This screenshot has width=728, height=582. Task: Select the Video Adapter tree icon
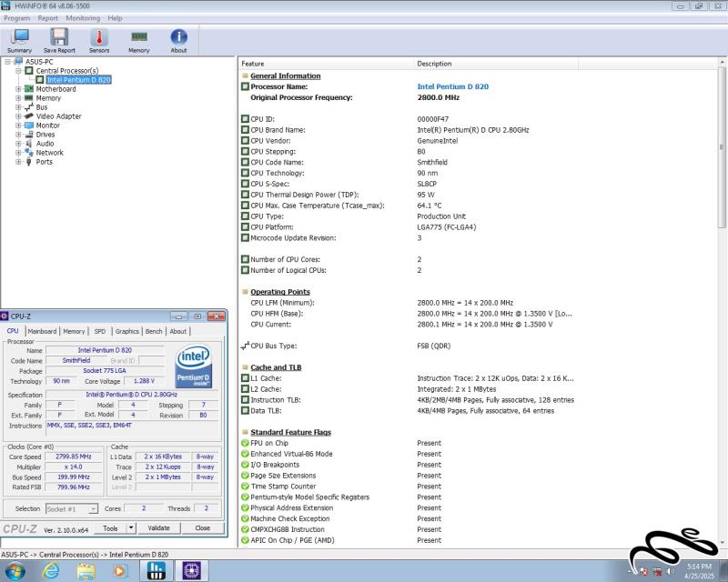click(29, 116)
